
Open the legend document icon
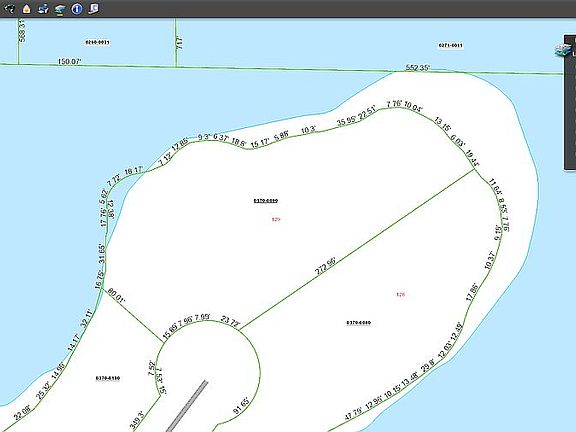pyautogui.click(x=93, y=8)
